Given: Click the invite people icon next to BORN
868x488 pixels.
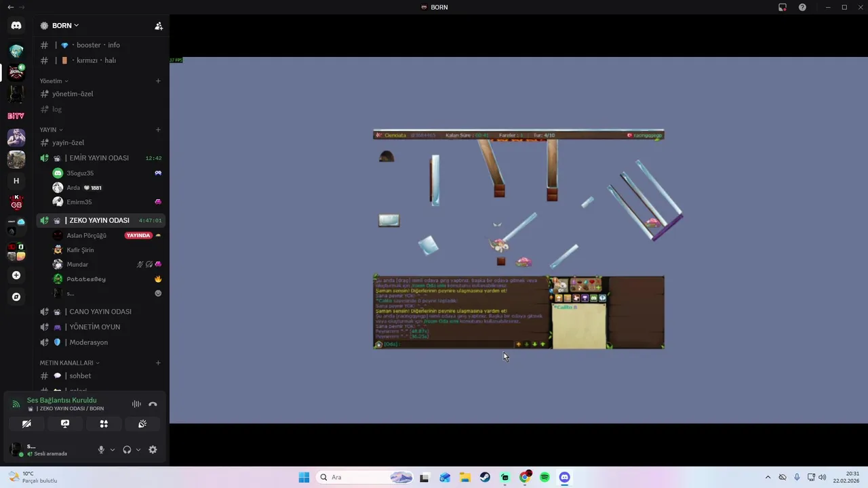Looking at the screenshot, I should [159, 26].
